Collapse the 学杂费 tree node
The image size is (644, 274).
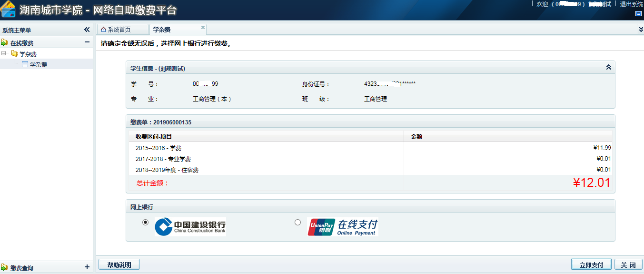(x=4, y=53)
